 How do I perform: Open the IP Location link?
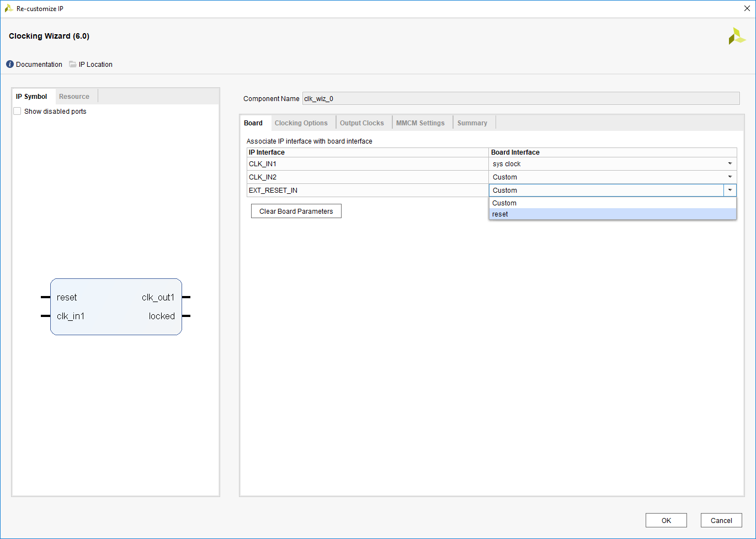[x=95, y=65]
